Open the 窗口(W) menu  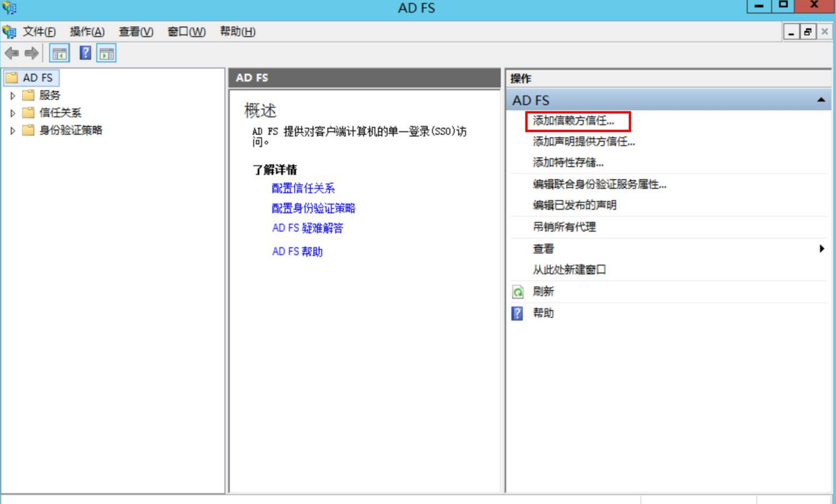186,32
